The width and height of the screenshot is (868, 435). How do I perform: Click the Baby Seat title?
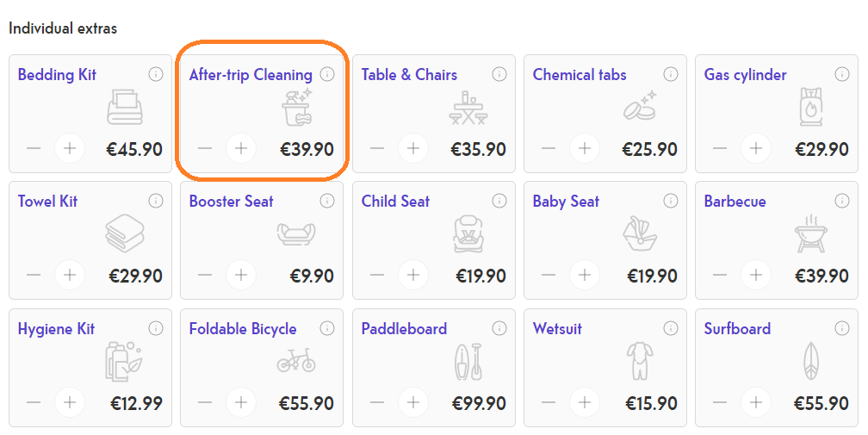(x=566, y=202)
